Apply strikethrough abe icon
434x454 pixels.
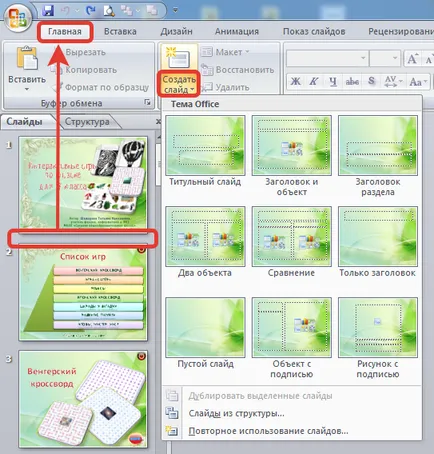pos(352,81)
